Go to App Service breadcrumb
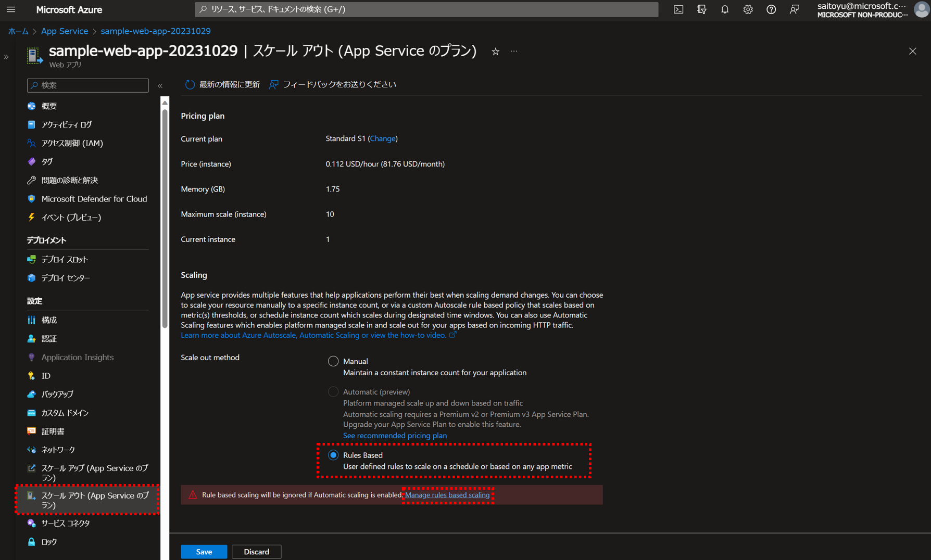Screen dimensions: 931x560 (65, 31)
